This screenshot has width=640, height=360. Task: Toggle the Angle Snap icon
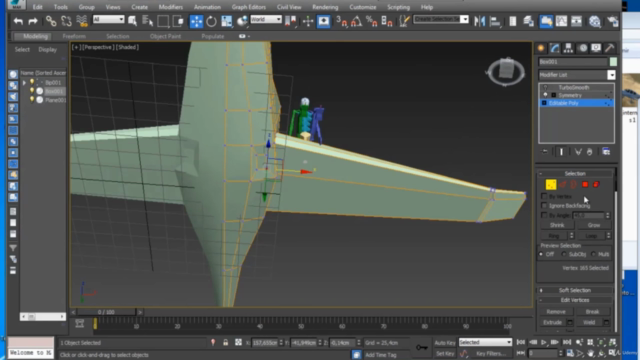point(356,21)
